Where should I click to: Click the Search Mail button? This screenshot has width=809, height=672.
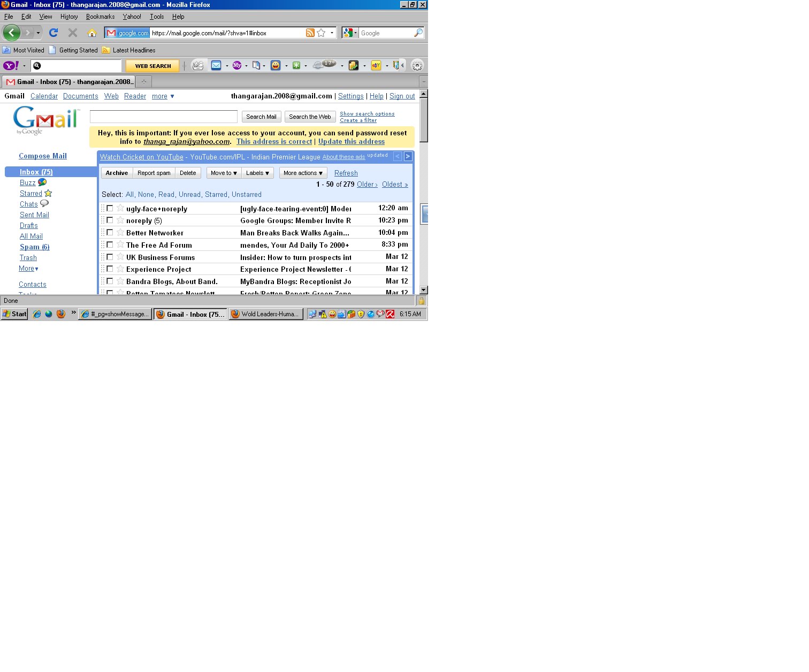tap(261, 117)
